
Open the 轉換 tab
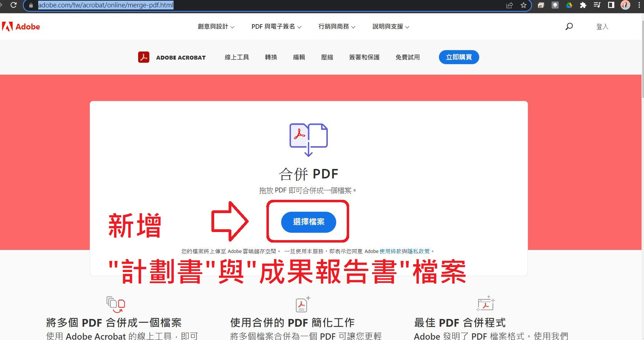(x=271, y=57)
